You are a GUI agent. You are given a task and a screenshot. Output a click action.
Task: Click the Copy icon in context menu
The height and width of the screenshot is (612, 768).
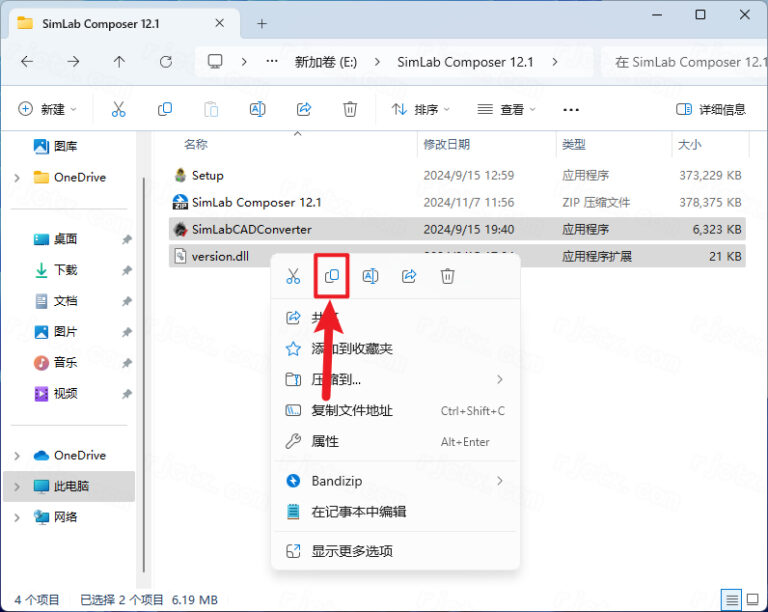[x=332, y=277]
